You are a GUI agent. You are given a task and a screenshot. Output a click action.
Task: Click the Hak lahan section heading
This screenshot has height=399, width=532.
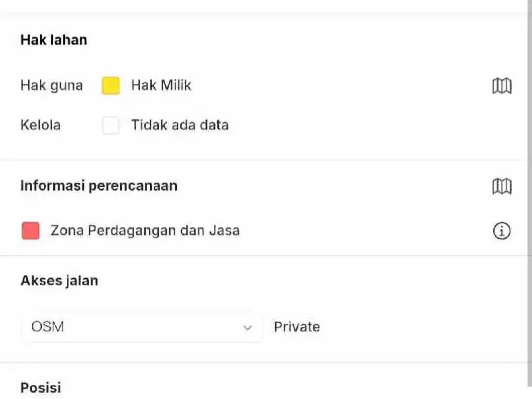coord(54,40)
